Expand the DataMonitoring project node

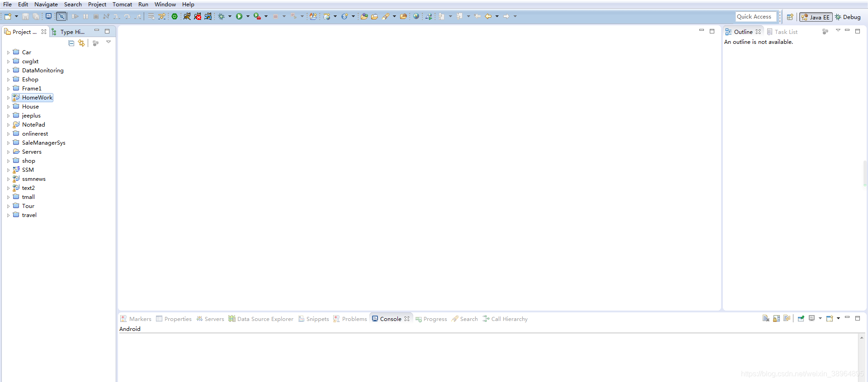click(x=8, y=71)
